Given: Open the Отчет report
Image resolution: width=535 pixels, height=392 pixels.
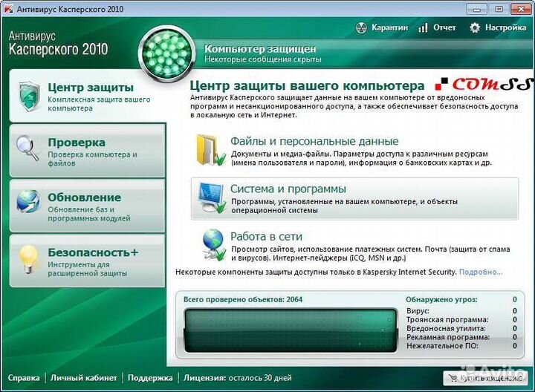Looking at the screenshot, I should click(444, 27).
